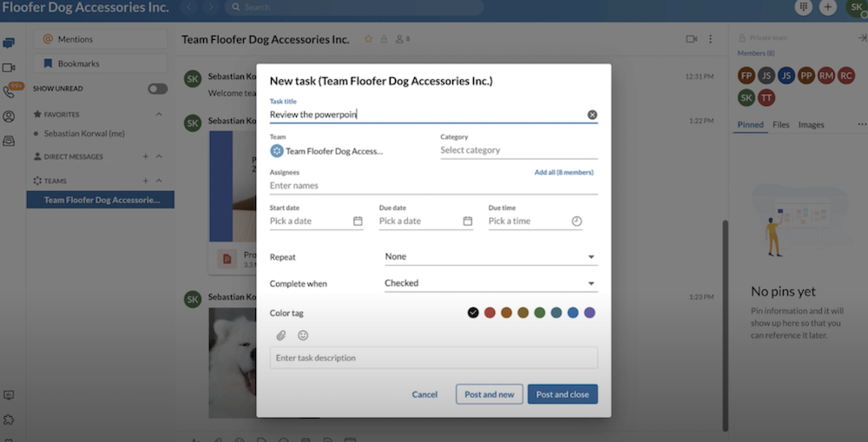Select the orange color tag
Screen dimensions: 868x442
click(x=507, y=313)
